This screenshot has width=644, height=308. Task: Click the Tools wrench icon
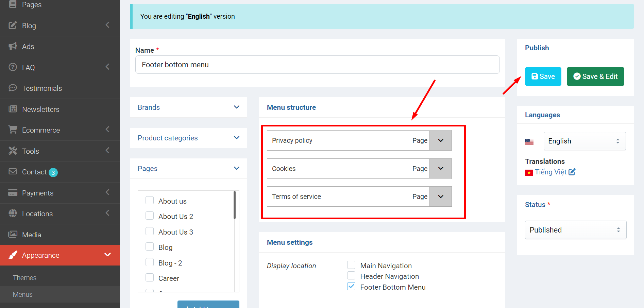(x=13, y=151)
